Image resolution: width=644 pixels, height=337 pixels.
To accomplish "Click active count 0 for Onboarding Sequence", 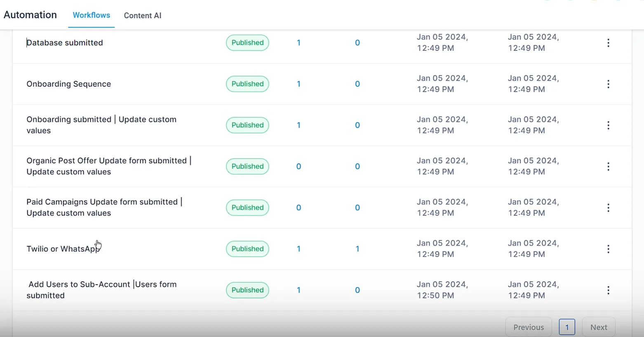I will click(x=357, y=84).
